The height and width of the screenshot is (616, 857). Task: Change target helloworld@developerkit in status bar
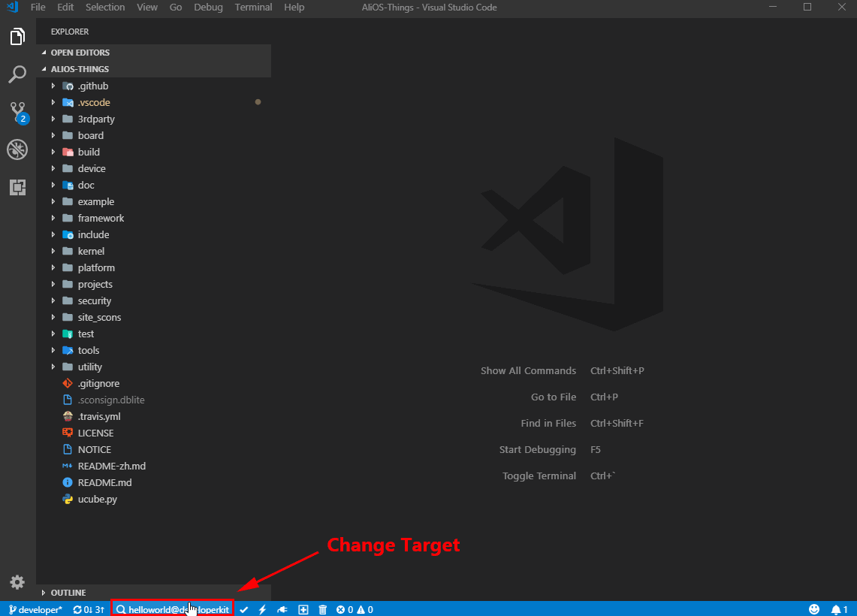tap(173, 609)
